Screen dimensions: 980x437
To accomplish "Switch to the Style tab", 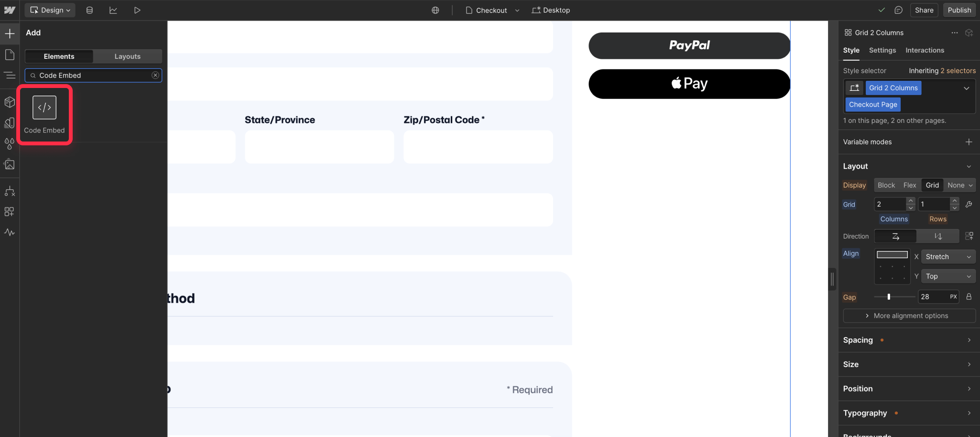I will (851, 50).
